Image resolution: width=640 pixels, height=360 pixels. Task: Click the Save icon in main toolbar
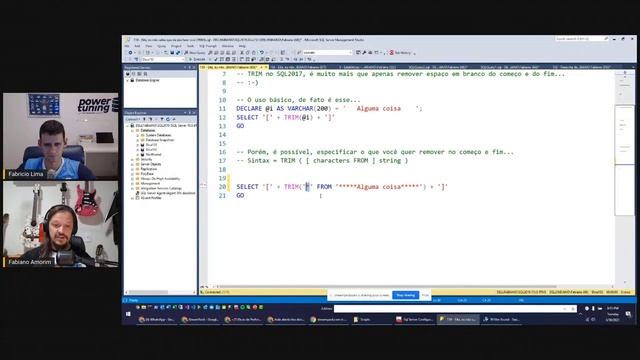tap(172, 53)
